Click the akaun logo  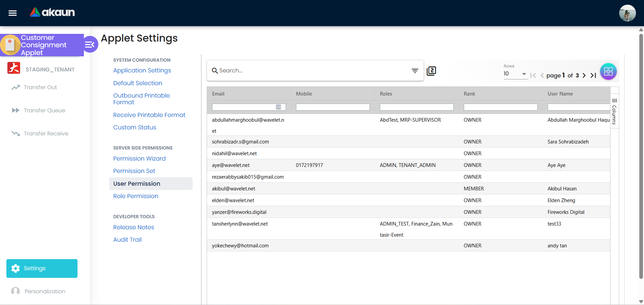tap(52, 12)
